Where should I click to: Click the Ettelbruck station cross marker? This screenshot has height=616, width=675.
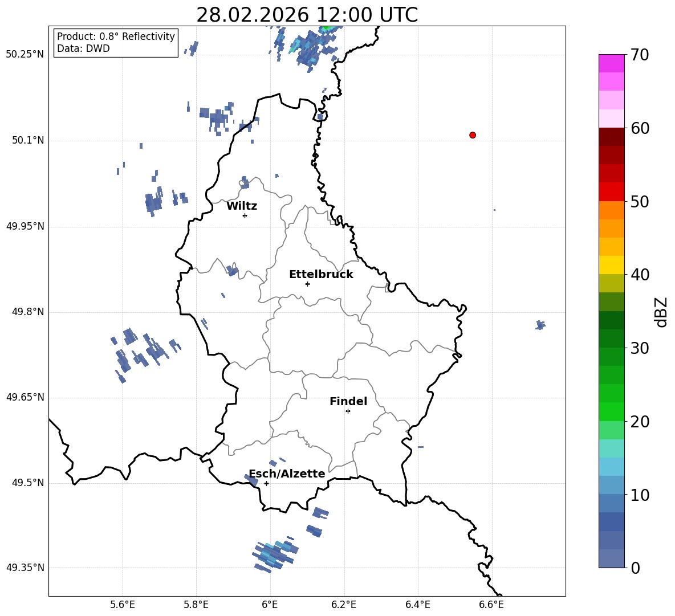click(x=307, y=284)
